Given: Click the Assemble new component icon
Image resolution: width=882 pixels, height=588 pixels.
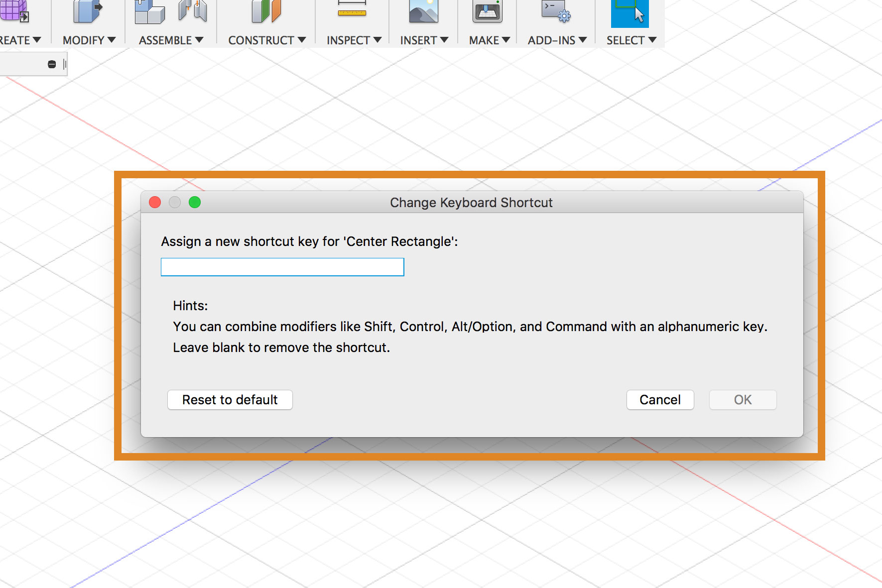Looking at the screenshot, I should (149, 12).
